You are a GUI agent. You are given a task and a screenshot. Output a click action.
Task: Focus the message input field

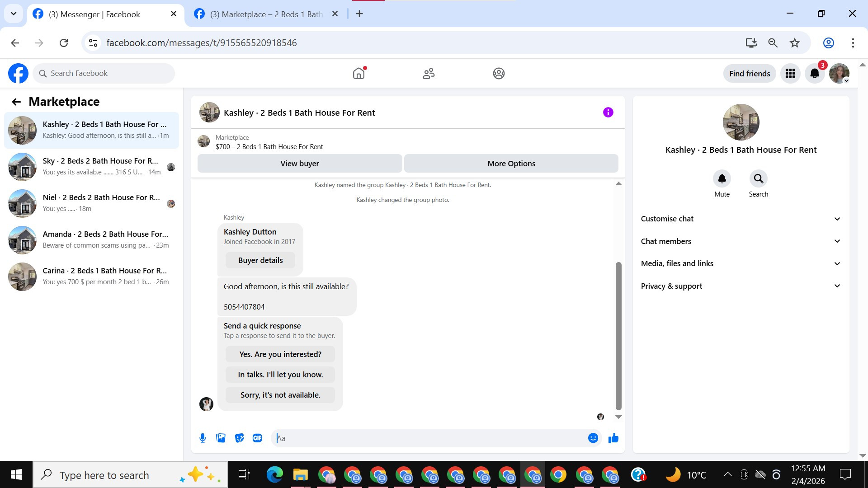(429, 438)
